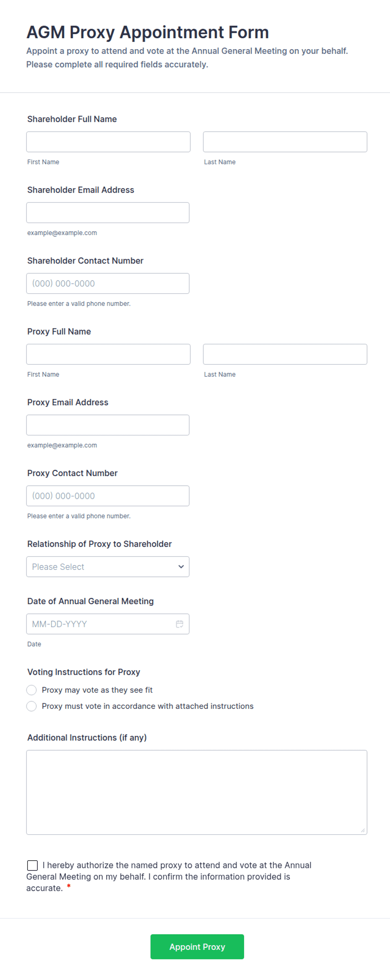The height and width of the screenshot is (980, 390).
Task: Click the Proxy Last Name field
Action: pos(285,354)
